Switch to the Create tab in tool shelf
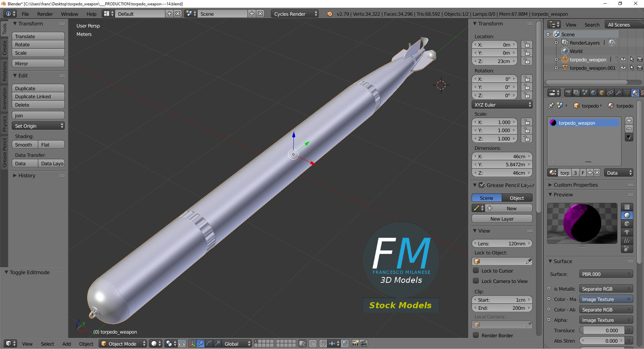The width and height of the screenshot is (644, 349). (5, 48)
